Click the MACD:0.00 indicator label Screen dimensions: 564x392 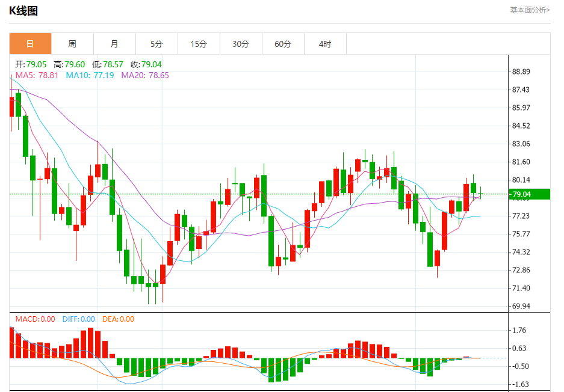coord(36,319)
